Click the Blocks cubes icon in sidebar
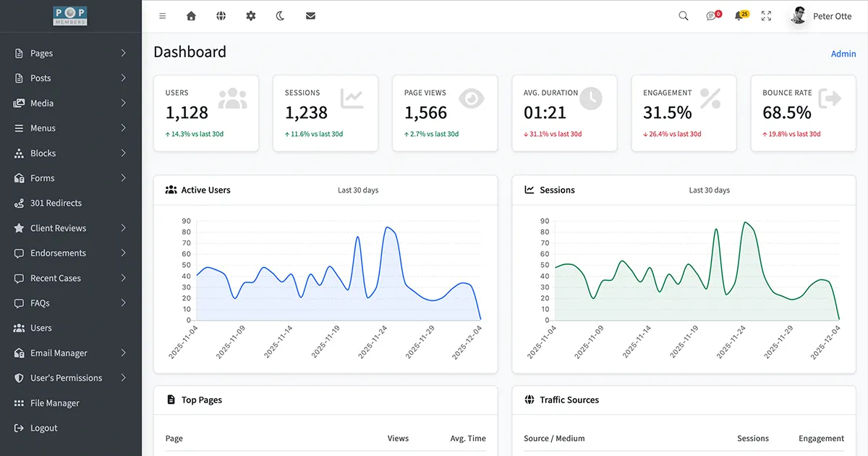The image size is (868, 456). (x=19, y=153)
